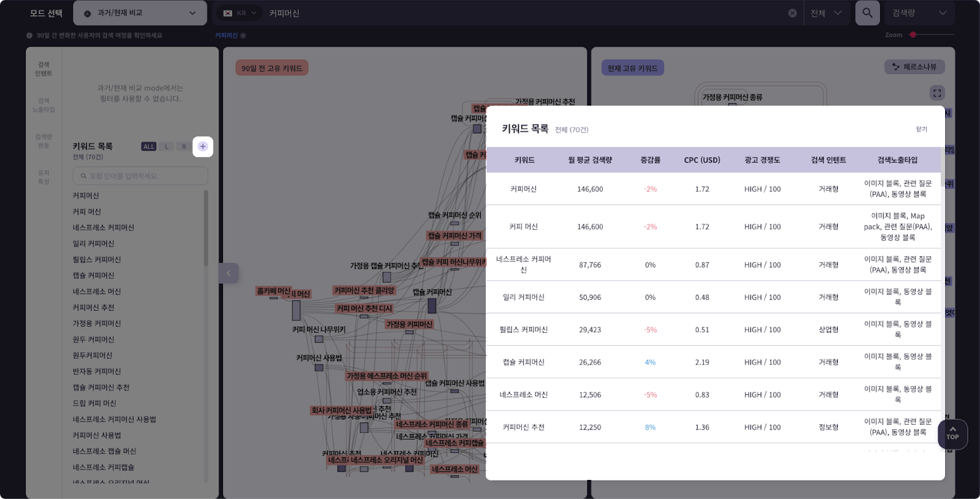The image size is (980, 499).
Task: Click 캡슐 커피머신 in the left keyword list
Action: [94, 275]
